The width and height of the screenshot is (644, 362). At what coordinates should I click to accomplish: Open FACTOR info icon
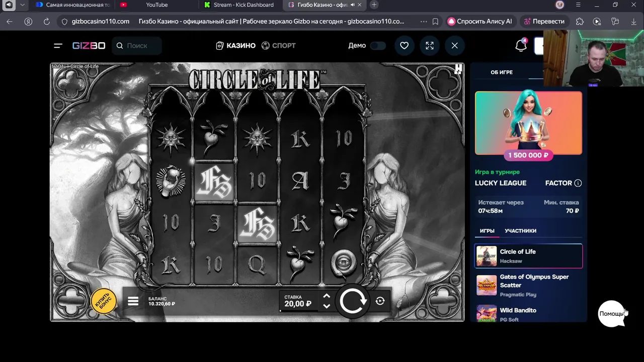tap(578, 183)
